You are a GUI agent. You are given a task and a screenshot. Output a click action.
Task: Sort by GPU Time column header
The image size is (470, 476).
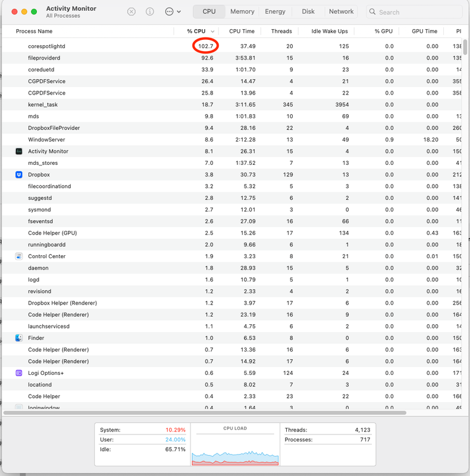tap(424, 32)
